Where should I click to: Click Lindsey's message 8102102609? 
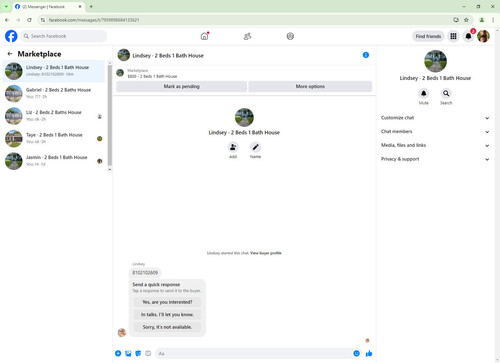click(145, 273)
